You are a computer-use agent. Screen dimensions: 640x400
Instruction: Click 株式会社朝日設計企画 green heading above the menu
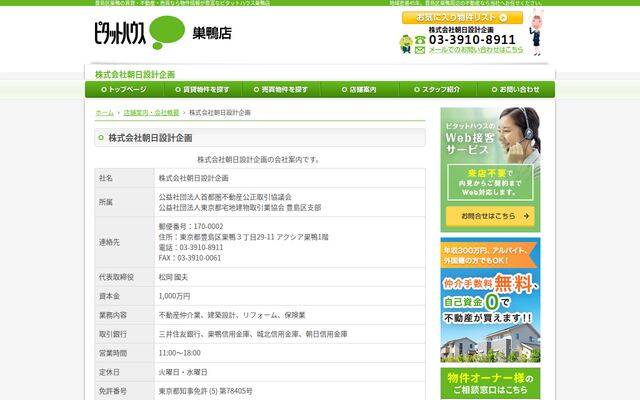tap(135, 75)
